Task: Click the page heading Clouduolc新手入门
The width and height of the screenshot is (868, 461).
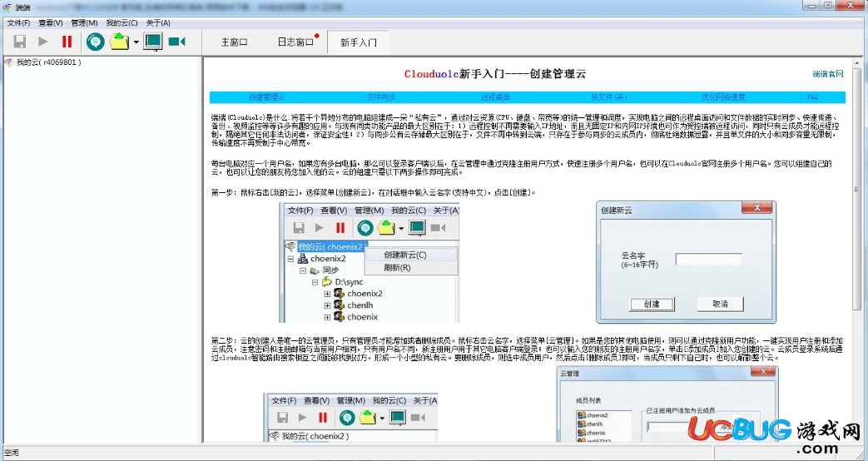Action: tap(494, 74)
